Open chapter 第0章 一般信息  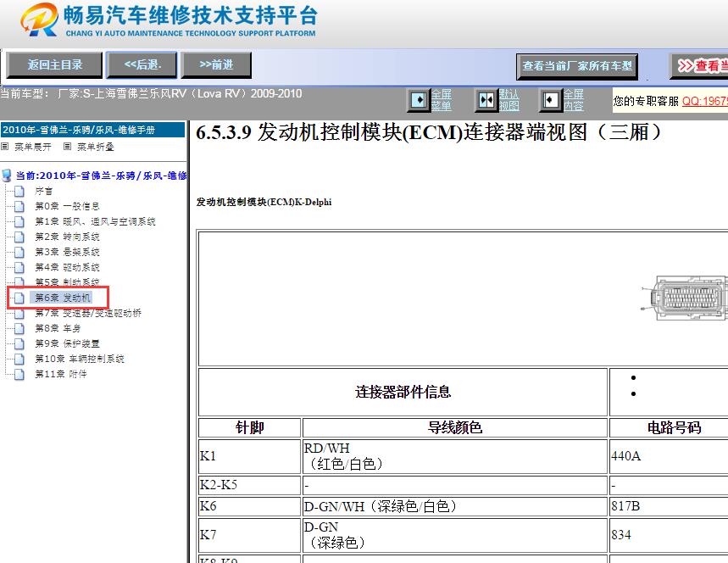coord(67,206)
